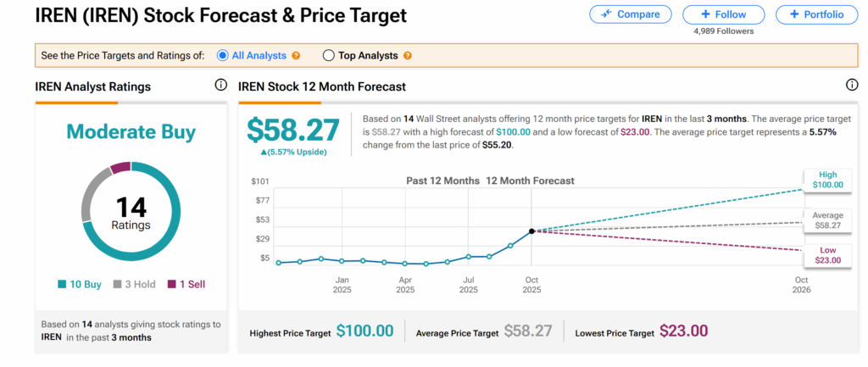This screenshot has width=868, height=367.
Task: Click orange help icon next to All Analysts
Action: point(296,56)
